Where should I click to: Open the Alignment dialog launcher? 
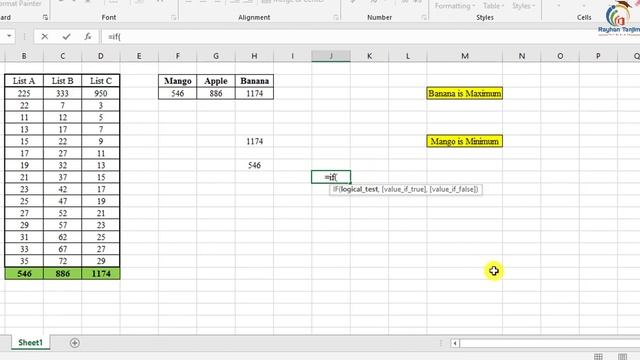click(x=336, y=18)
